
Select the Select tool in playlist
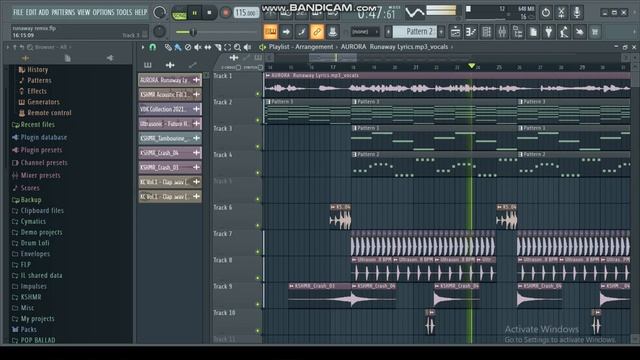[227, 47]
